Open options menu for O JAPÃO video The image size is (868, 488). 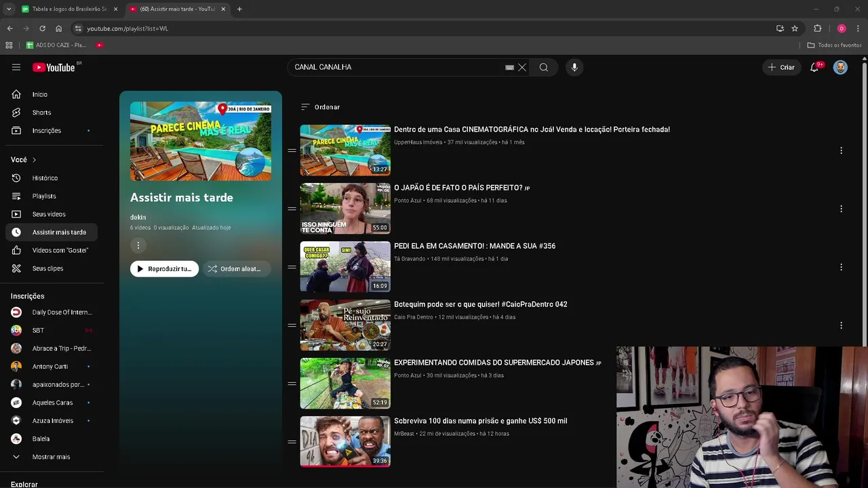(841, 209)
